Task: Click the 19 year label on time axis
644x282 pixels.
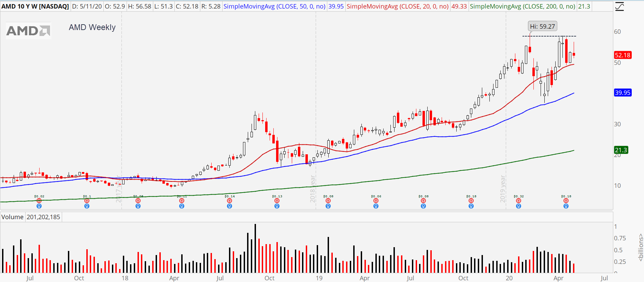Action: [319, 278]
